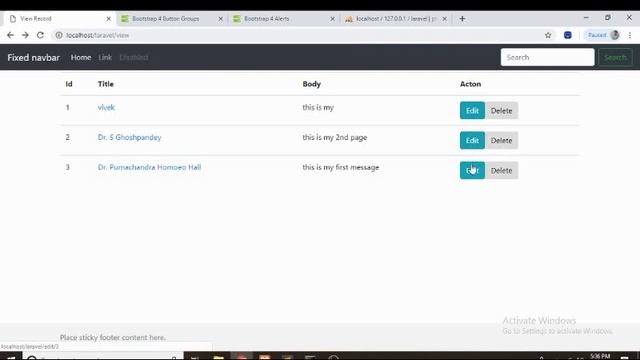Switch to the View Record tab
The width and height of the screenshot is (640, 360).
[59, 19]
